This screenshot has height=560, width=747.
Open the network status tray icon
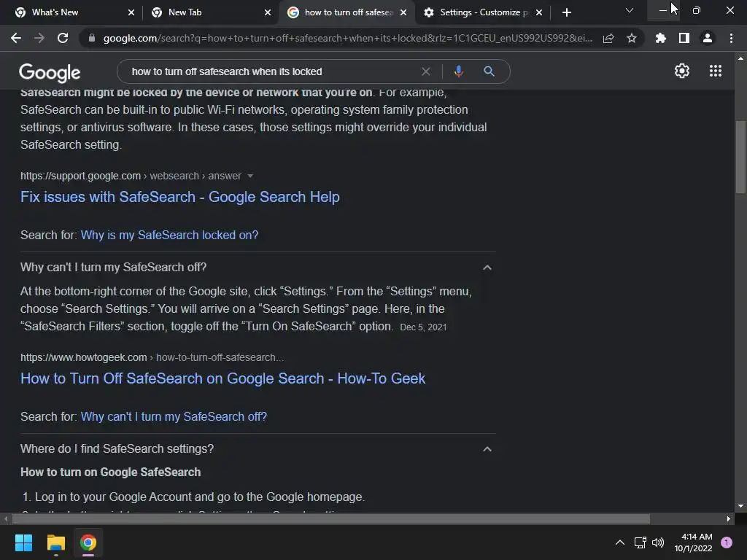point(640,542)
